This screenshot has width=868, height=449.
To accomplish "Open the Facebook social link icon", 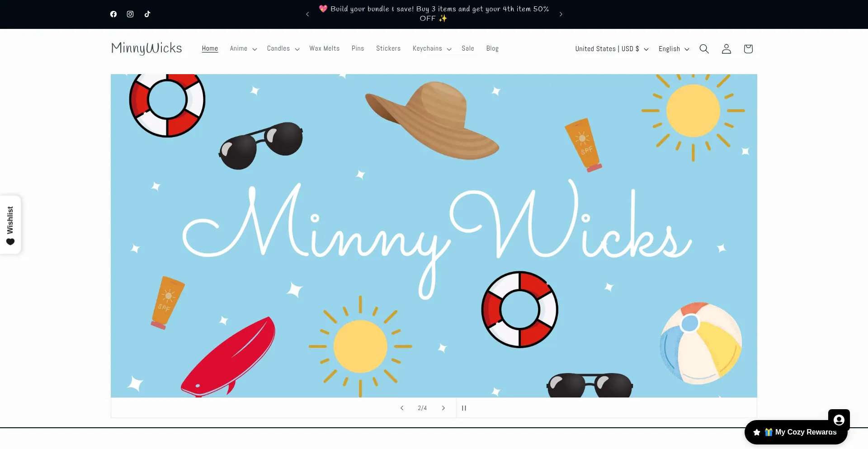I will click(113, 14).
